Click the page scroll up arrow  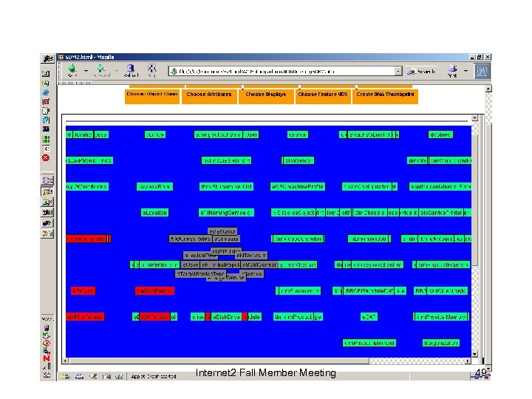tap(488, 89)
